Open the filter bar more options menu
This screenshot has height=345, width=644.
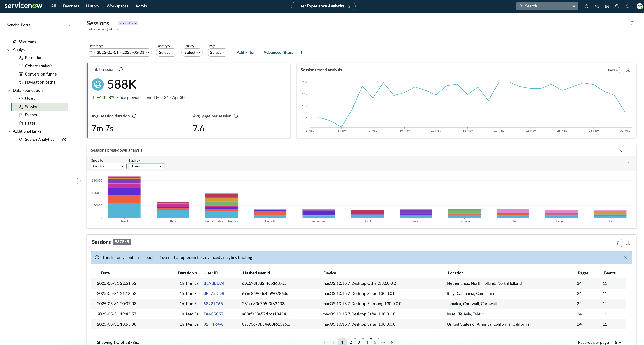tap(301, 53)
